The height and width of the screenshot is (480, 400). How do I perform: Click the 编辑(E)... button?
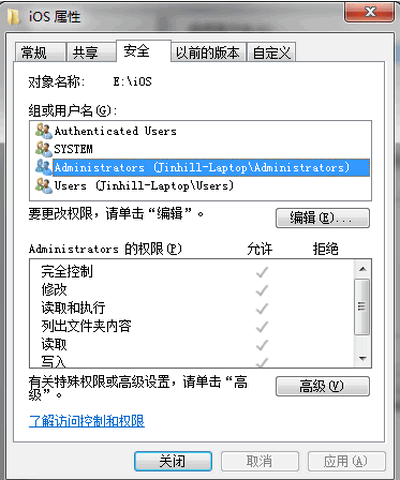pos(322,218)
